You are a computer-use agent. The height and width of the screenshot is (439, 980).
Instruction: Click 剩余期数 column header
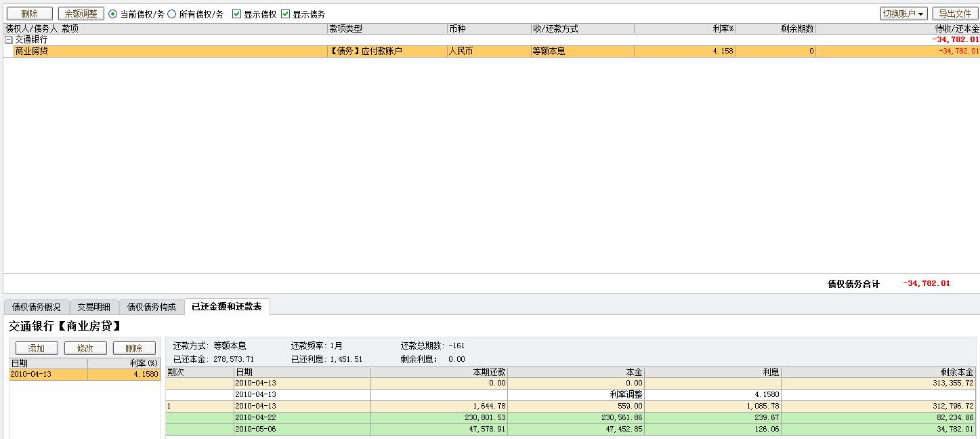tap(775, 29)
